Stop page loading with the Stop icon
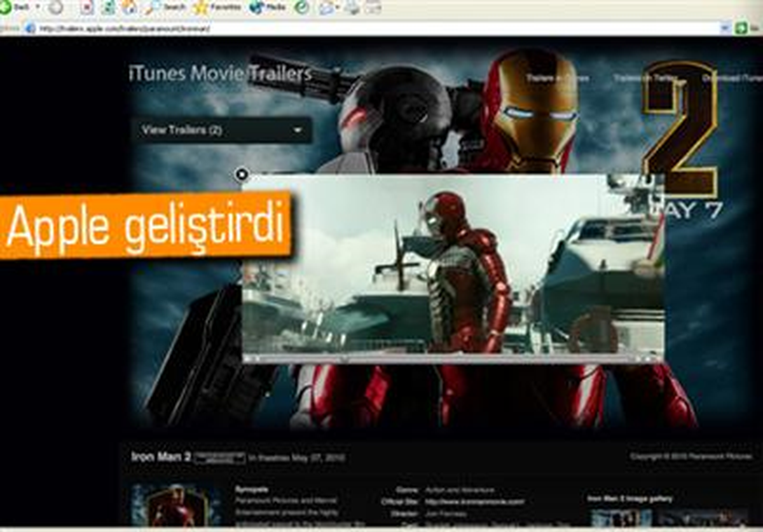Screen dimensions: 763x532 [x=87, y=7]
